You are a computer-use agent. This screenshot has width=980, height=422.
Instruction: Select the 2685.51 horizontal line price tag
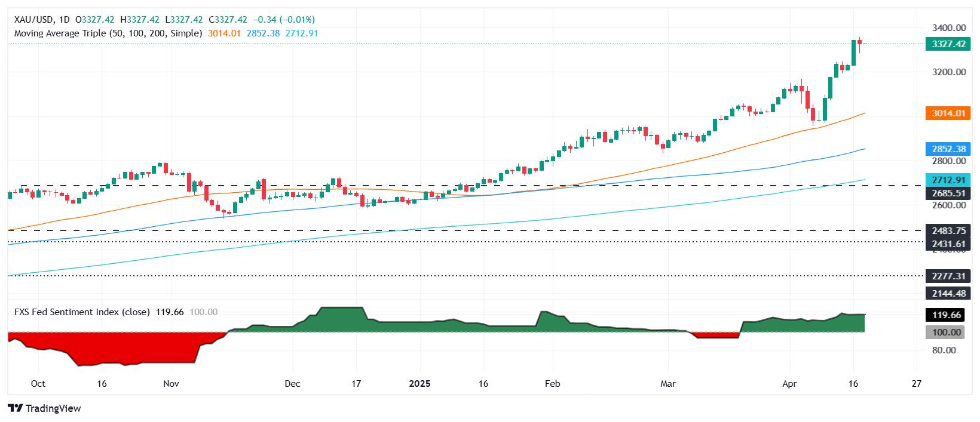coord(948,193)
